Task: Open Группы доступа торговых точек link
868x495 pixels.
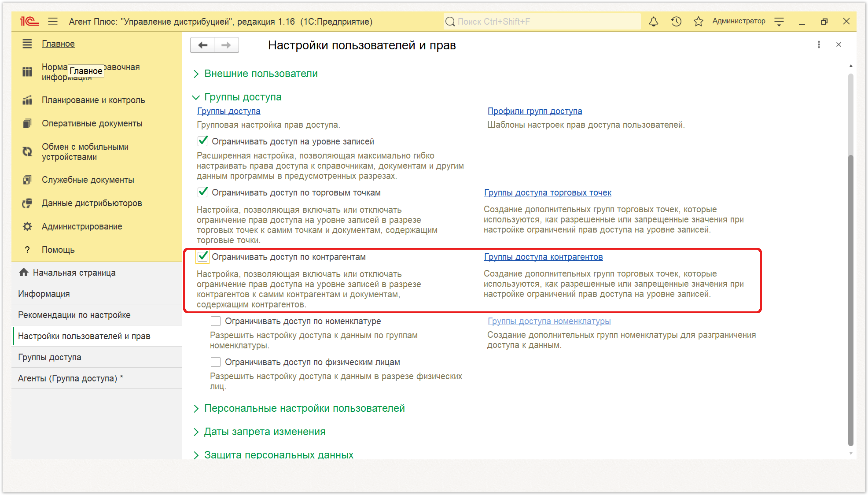Action: pyautogui.click(x=548, y=192)
